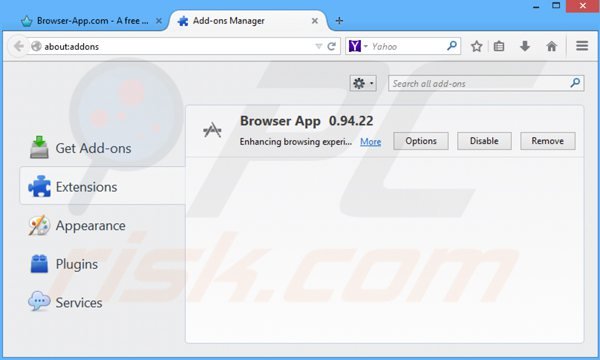Click the Enhancing browsing experi... description
Viewport: 600px width, 360px height.
pos(295,142)
